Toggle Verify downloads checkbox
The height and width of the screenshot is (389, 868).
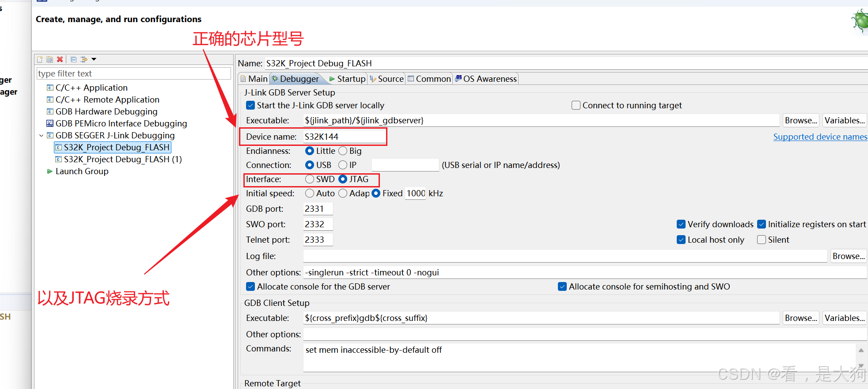click(x=681, y=224)
